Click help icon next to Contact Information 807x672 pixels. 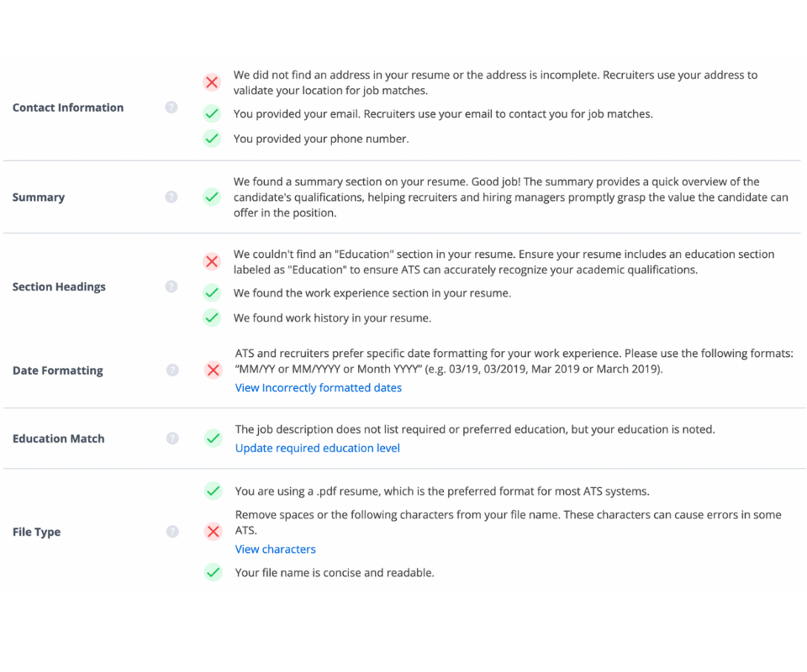pyautogui.click(x=171, y=108)
